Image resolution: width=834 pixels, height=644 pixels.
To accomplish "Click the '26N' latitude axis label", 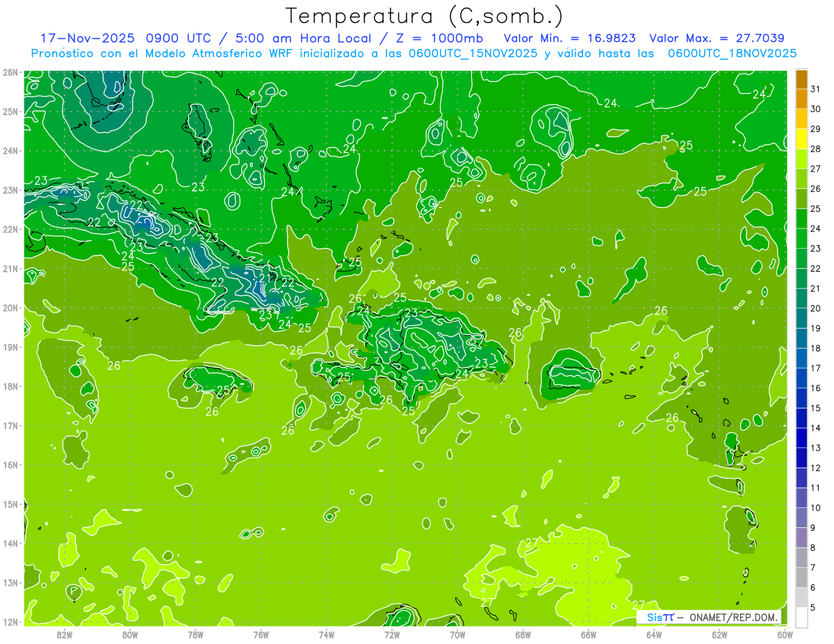I will pos(10,72).
